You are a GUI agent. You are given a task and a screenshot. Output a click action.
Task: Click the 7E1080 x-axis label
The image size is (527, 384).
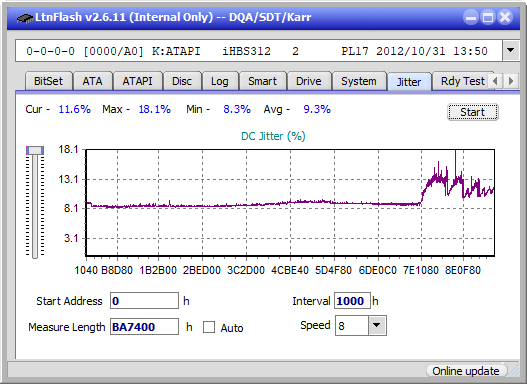[x=421, y=270]
